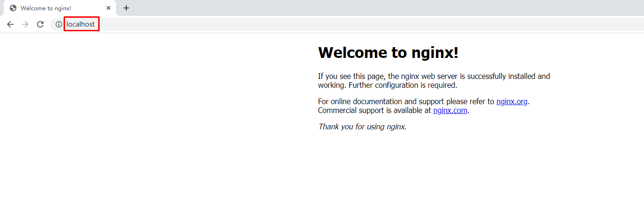Click the localhost address bar

[x=346, y=24]
